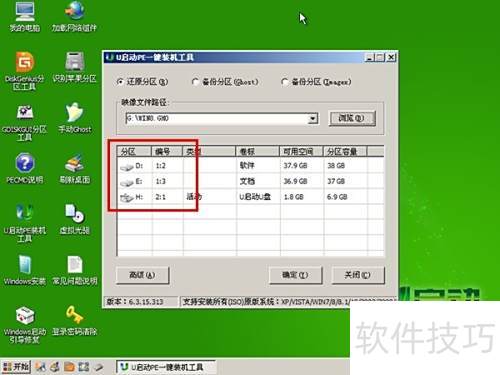Open the 常见问题说明 document icon
This screenshot has width=500, height=375.
click(75, 270)
